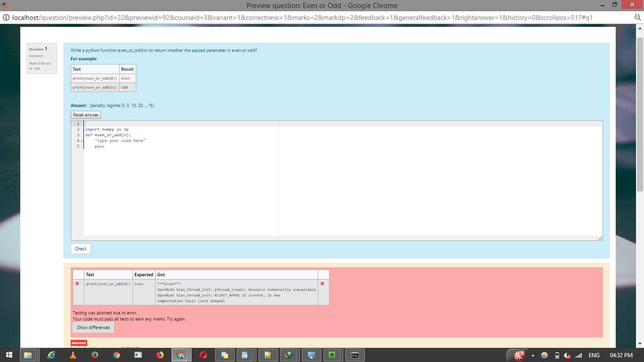Click the 'Segmentation fault (core dumped)' line
Viewport: 644px width, 362px height.
tap(191, 301)
